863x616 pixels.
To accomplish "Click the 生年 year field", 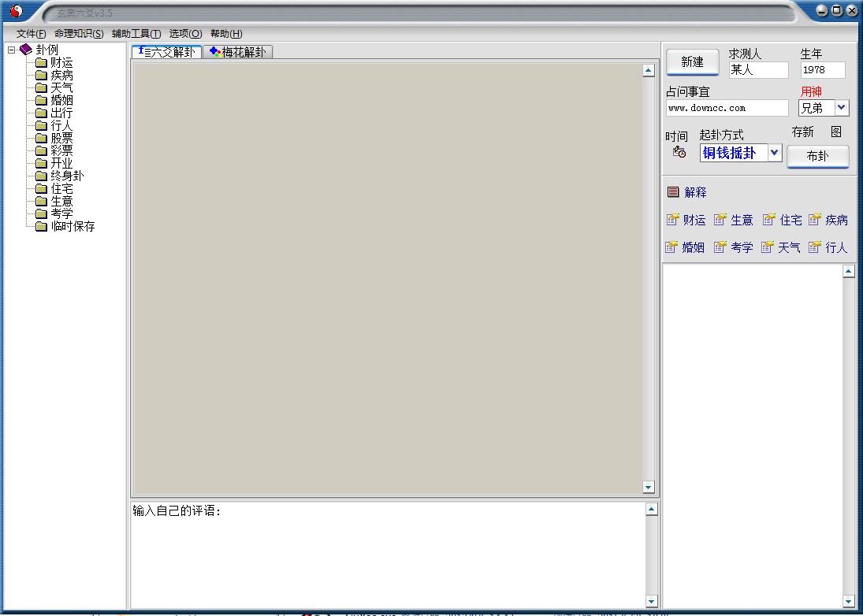I will pos(823,70).
